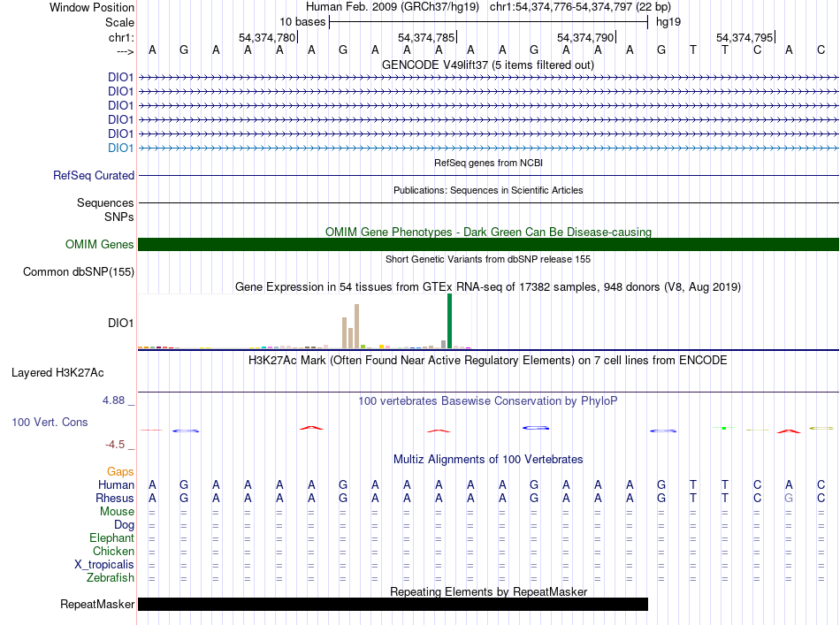The height and width of the screenshot is (625, 840).
Task: Click Repeating Elements by RepeatMasker title
Action: [488, 591]
